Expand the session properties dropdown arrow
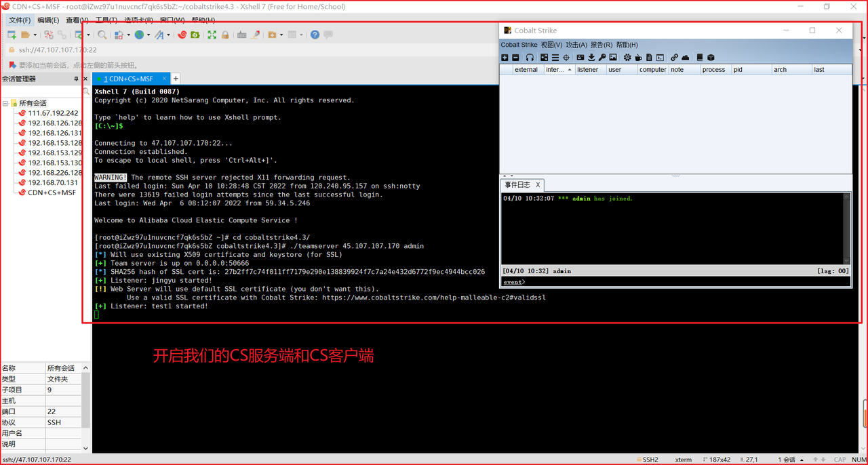The image size is (868, 465). point(88,35)
